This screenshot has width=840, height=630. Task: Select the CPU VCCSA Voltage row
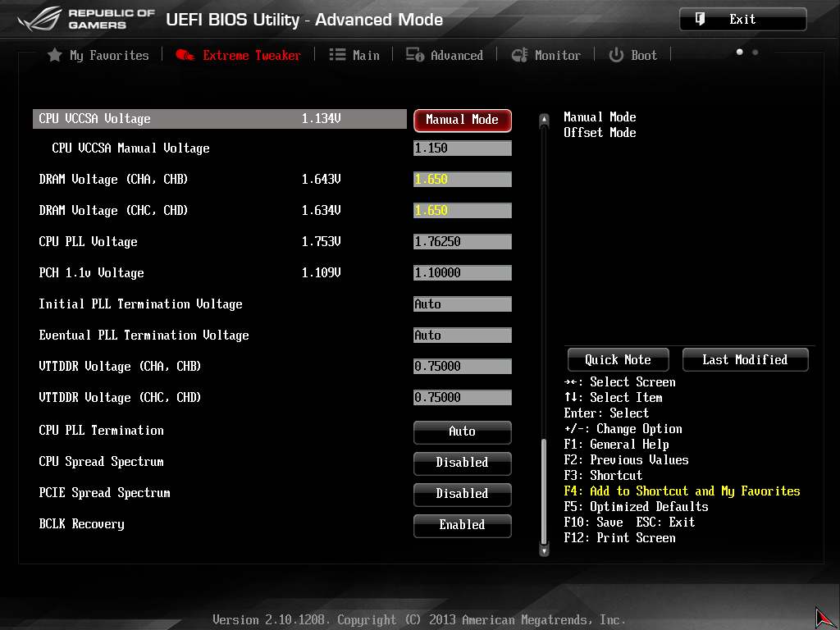tap(220, 119)
